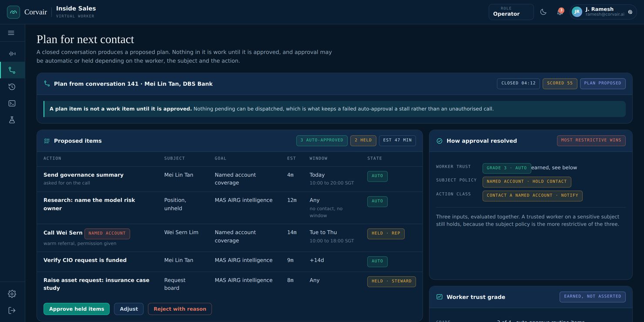This screenshot has width=644, height=322.
Task: Click Approve held items button
Action: click(77, 309)
